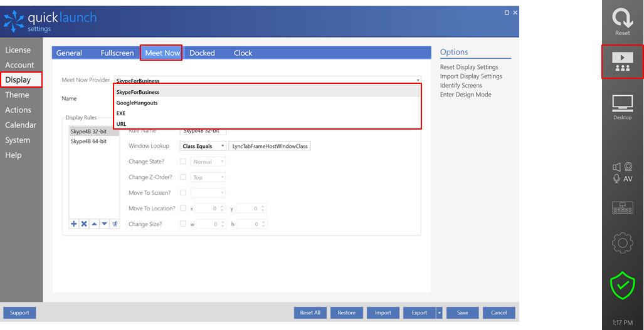Screen dimensions: 644x330
Task: Open the on-screen keyboard icon
Action: [622, 208]
